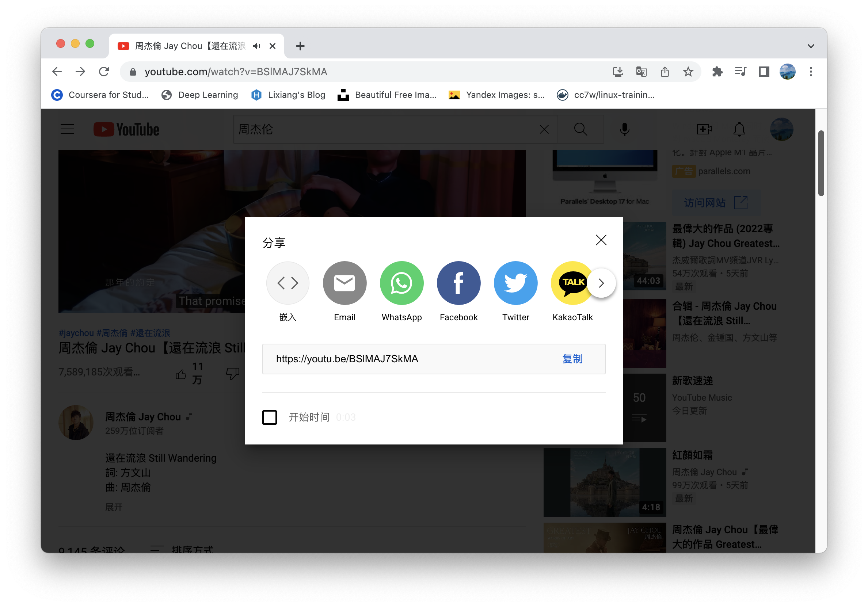Bookmark this page with star icon

click(688, 72)
